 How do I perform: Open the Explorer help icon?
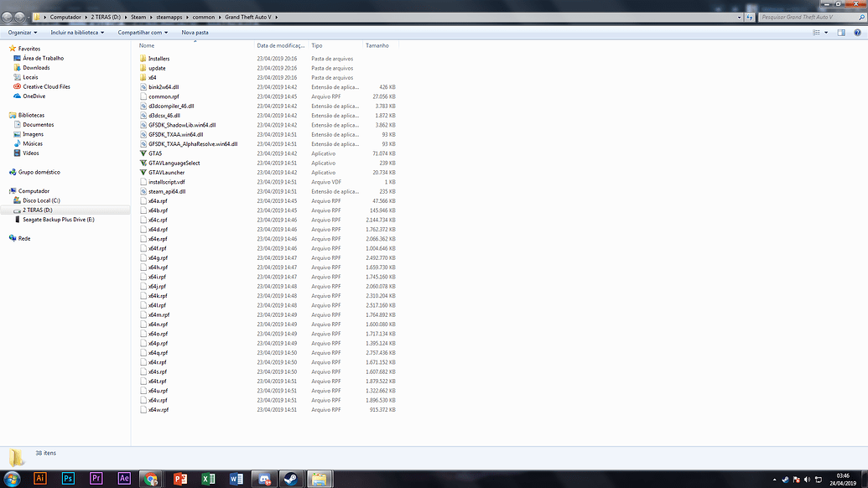click(857, 33)
